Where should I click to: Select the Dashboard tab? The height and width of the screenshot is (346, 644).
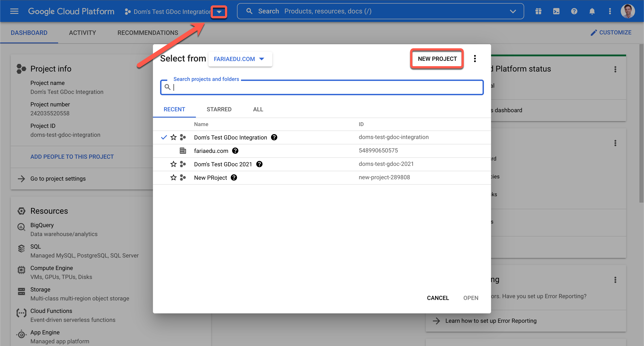tap(29, 33)
